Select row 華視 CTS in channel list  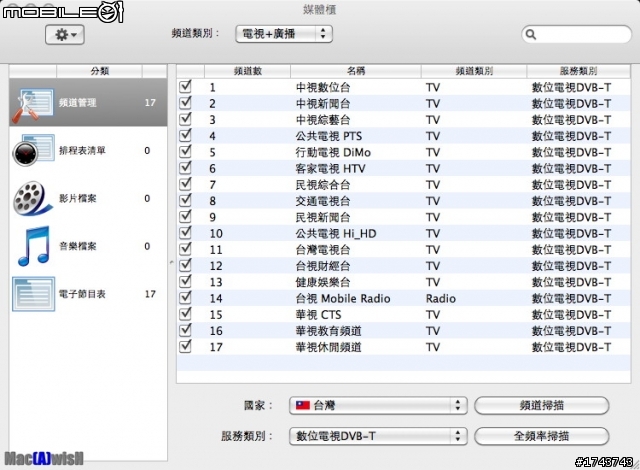pos(404,314)
